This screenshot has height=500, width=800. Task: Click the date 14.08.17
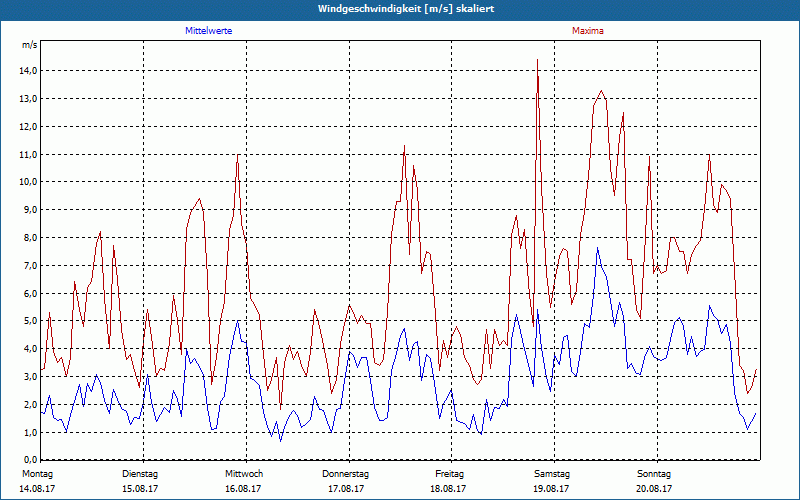click(x=37, y=489)
